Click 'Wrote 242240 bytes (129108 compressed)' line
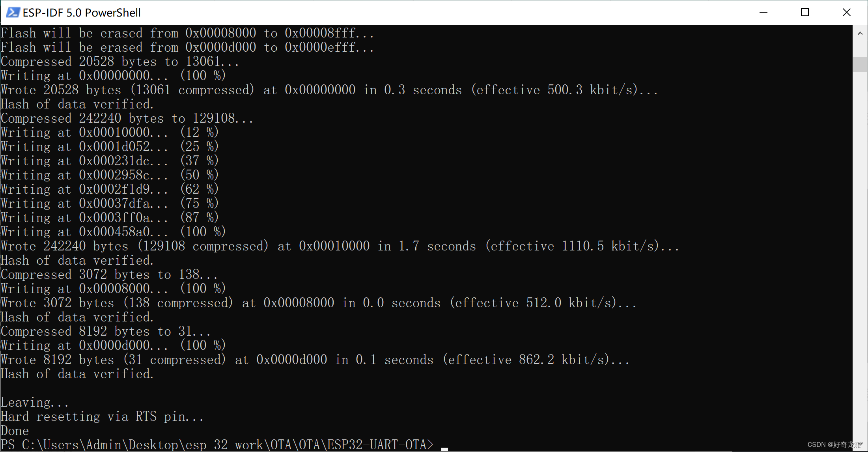 click(x=340, y=246)
